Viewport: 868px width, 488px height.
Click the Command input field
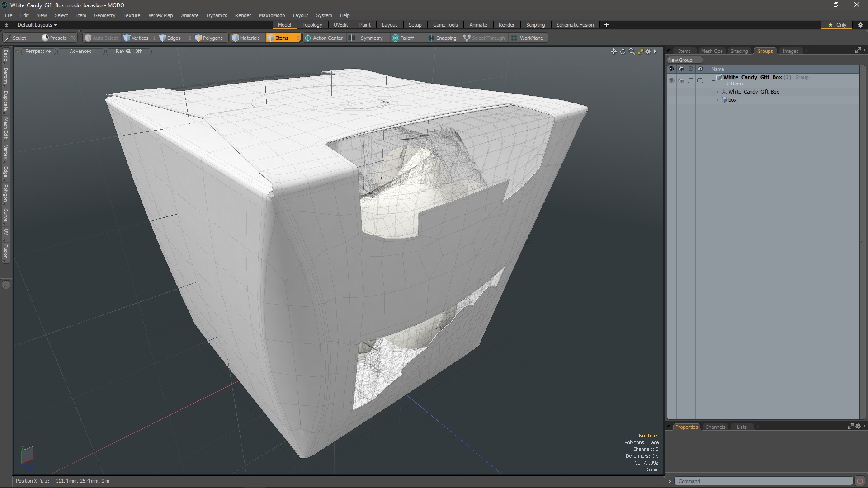[763, 481]
